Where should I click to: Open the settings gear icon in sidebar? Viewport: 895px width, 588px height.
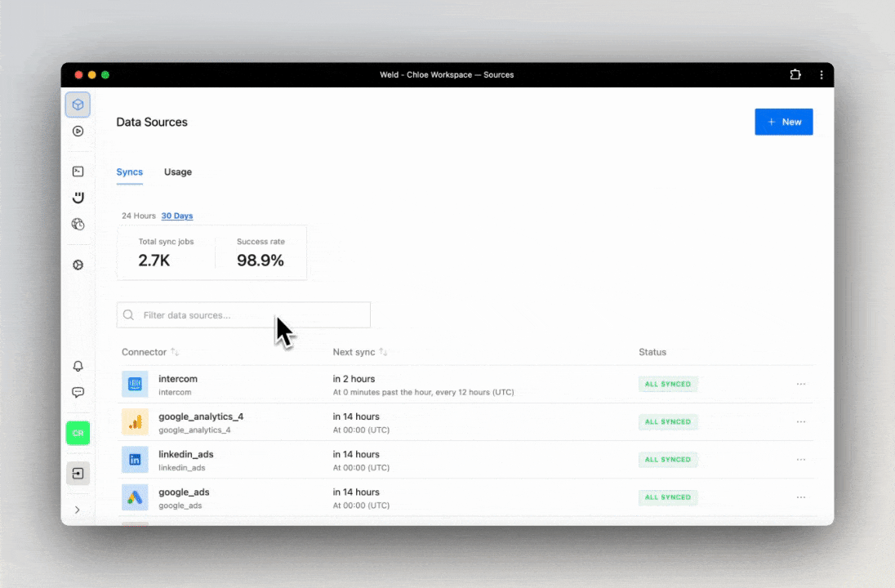78,265
